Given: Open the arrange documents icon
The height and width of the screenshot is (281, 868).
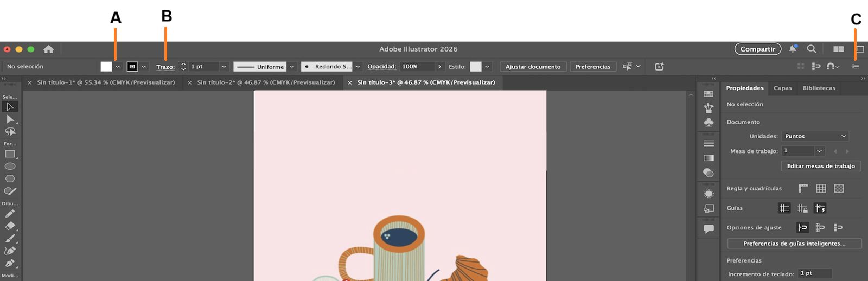Looking at the screenshot, I should pos(838,49).
